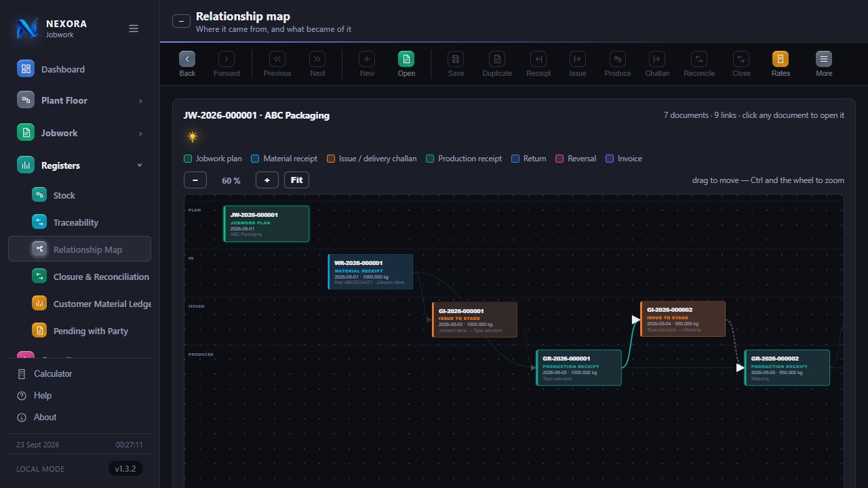Open the About link
This screenshot has height=488, width=868.
pos(79,418)
